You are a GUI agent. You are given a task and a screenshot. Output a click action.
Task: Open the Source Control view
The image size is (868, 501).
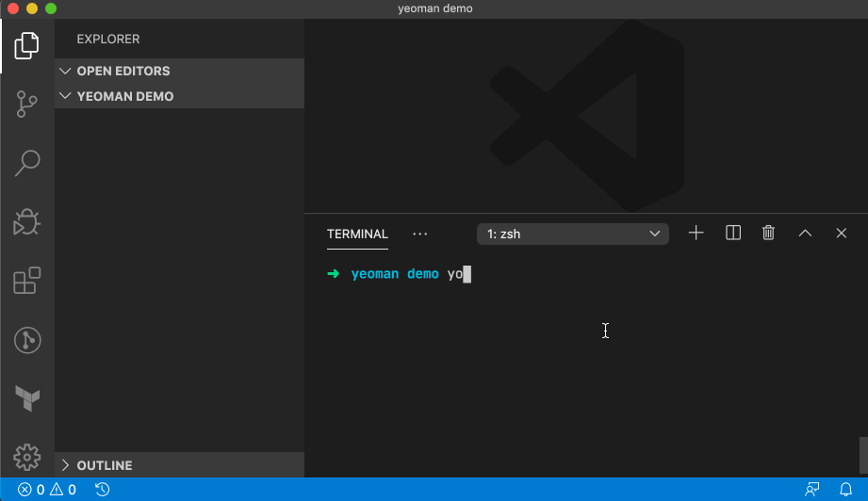[x=26, y=104]
